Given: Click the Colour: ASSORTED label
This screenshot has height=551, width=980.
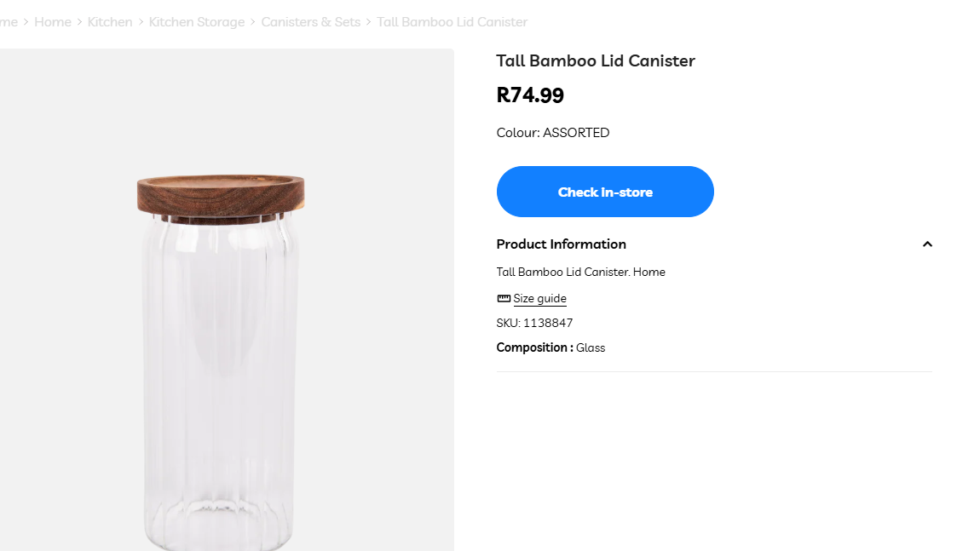Looking at the screenshot, I should tap(553, 133).
